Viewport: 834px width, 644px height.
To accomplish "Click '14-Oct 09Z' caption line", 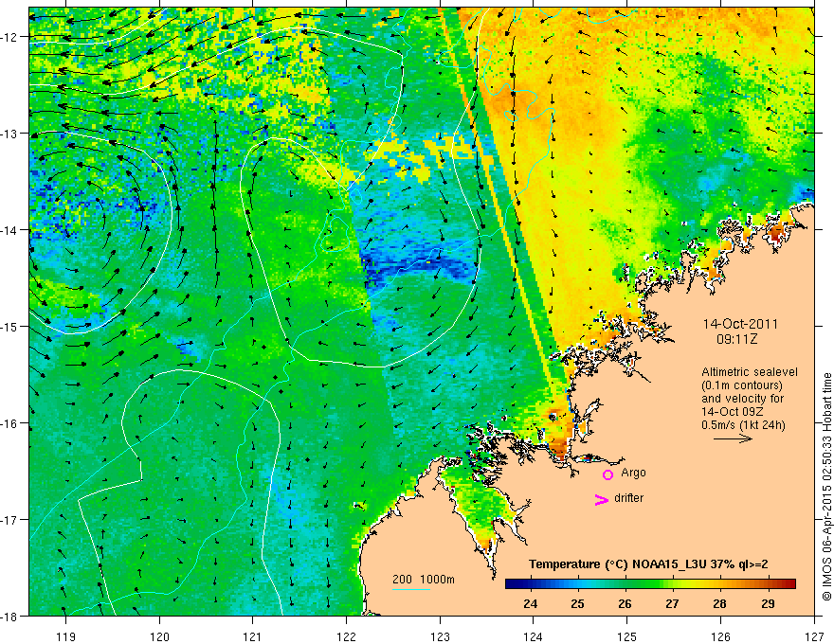I will click(734, 412).
